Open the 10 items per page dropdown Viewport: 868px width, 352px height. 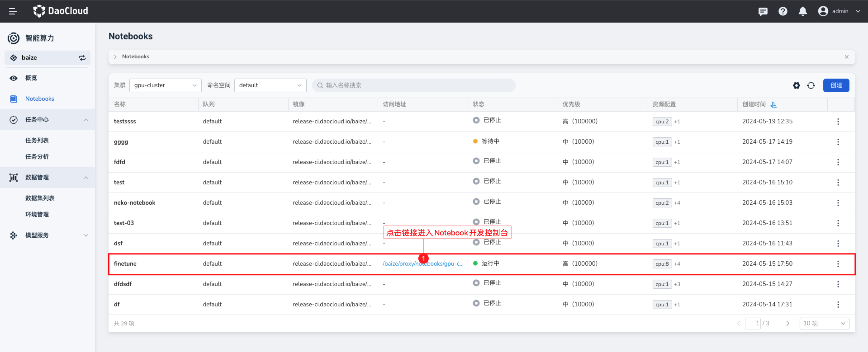(x=824, y=324)
